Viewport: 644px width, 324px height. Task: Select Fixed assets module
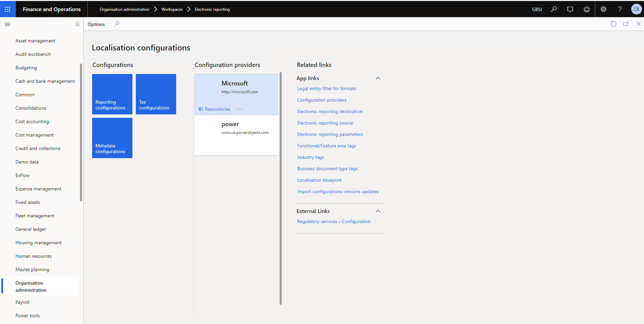28,202
